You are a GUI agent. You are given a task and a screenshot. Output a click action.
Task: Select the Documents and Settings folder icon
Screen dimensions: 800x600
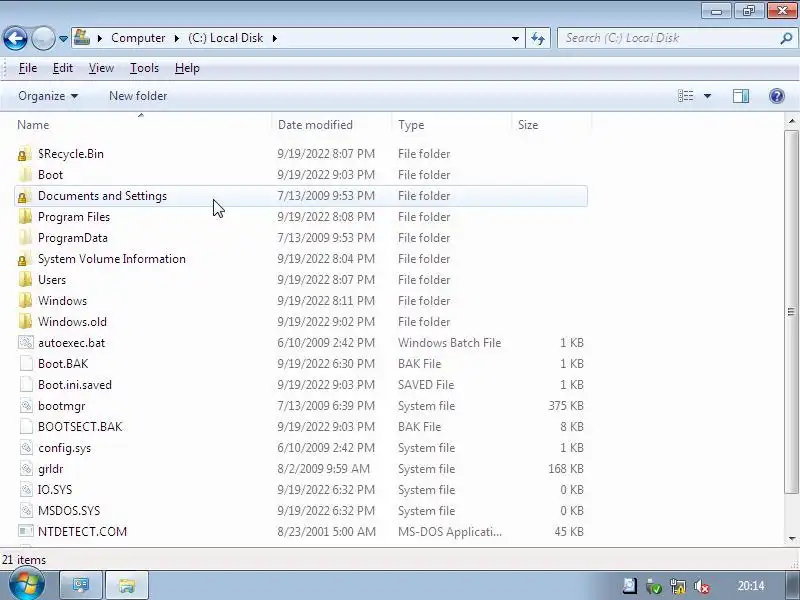point(24,196)
